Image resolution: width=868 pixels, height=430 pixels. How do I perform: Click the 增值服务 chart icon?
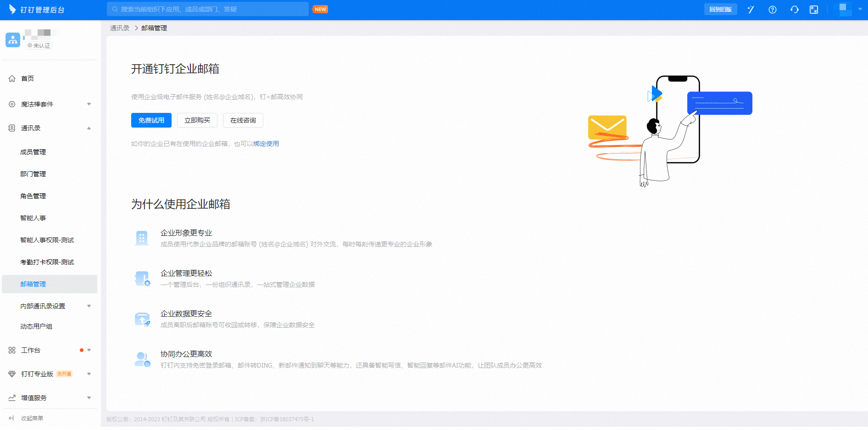click(12, 398)
